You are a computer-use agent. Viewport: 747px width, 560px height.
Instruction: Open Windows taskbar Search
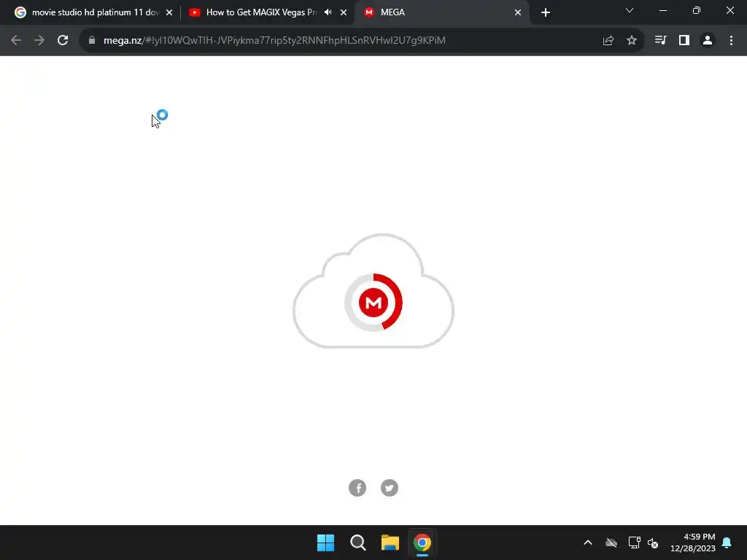click(357, 542)
